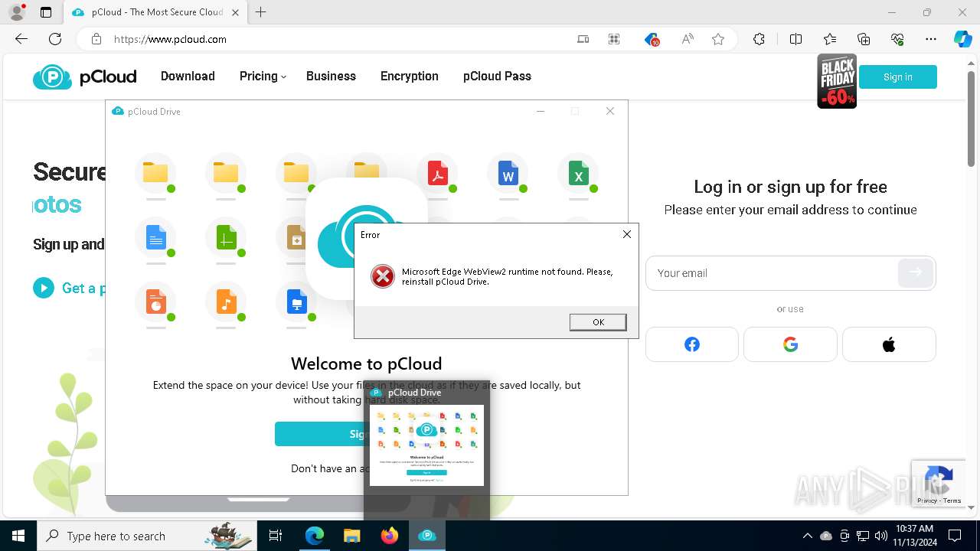Sign in with the Google button
Image resolution: width=980 pixels, height=551 pixels.
pyautogui.click(x=790, y=344)
